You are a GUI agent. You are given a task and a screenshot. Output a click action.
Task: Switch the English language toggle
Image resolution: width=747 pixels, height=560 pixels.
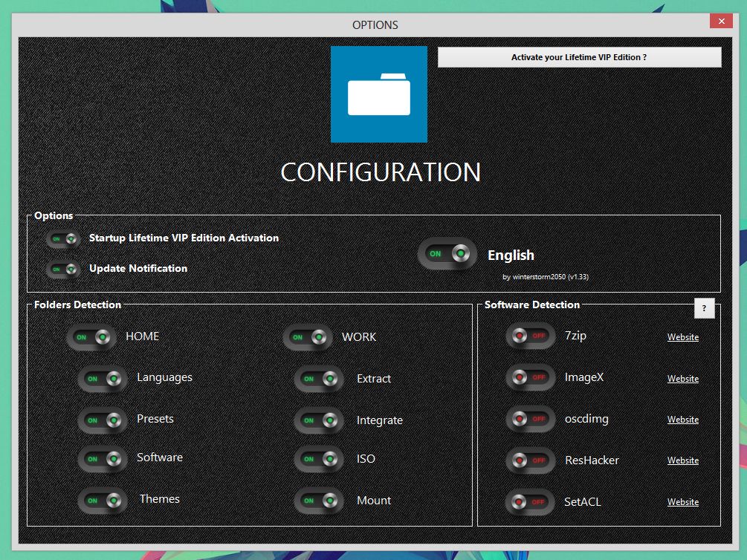pos(447,255)
